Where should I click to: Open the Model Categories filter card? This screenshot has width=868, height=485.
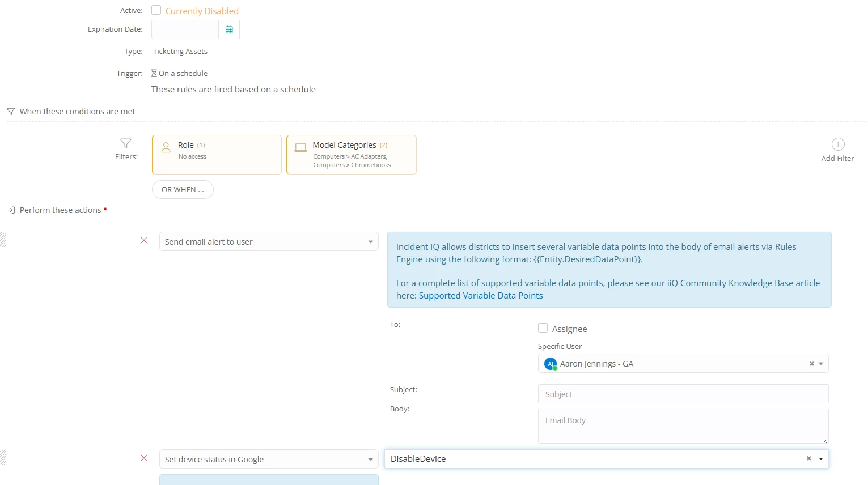[x=352, y=155]
